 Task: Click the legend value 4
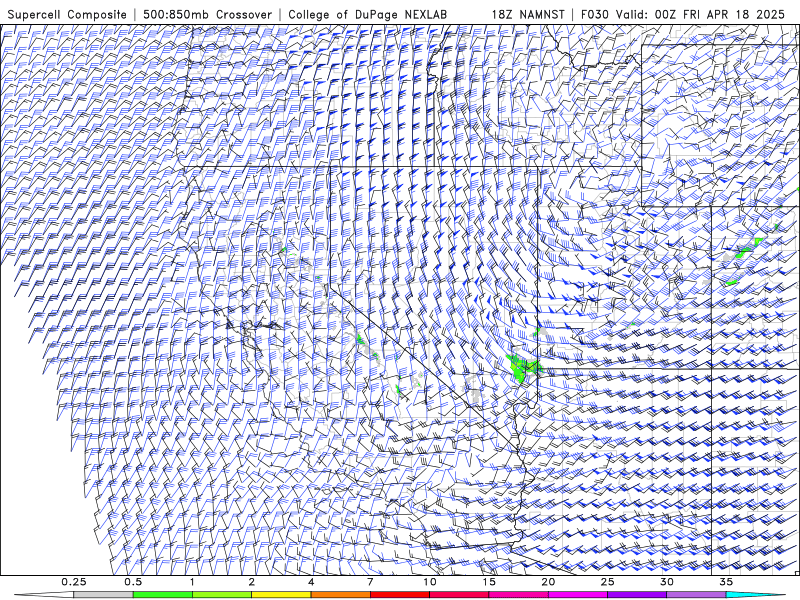point(311,582)
